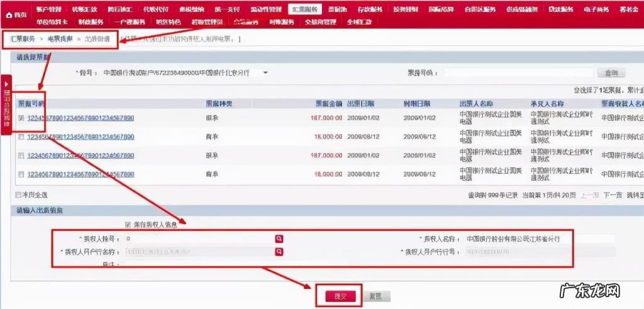The width and height of the screenshot is (644, 309).
Task: Open the magnifier lookup beside 质权人账号
Action: 279,239
